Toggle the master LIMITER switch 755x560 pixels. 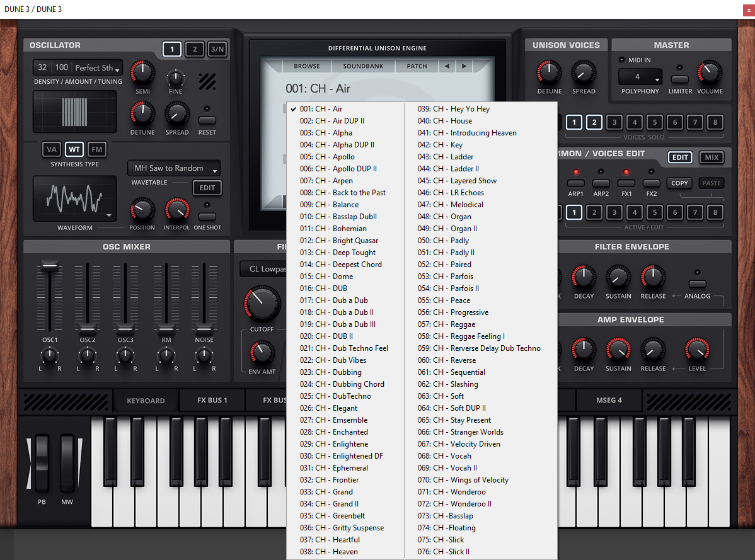[679, 79]
